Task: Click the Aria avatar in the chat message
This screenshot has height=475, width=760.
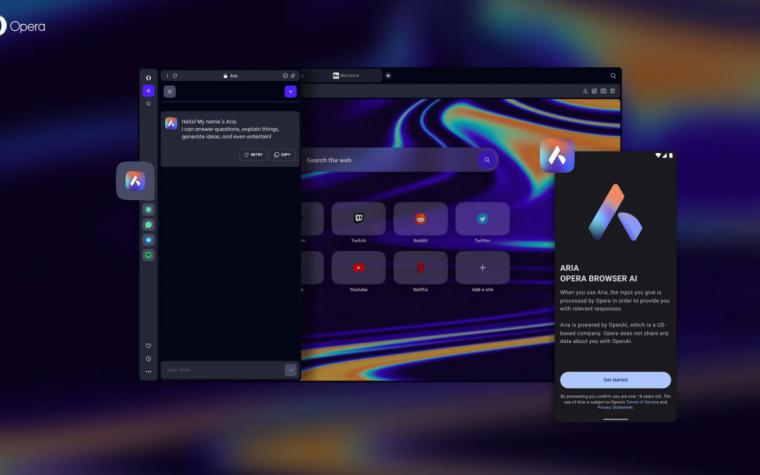Action: [171, 123]
